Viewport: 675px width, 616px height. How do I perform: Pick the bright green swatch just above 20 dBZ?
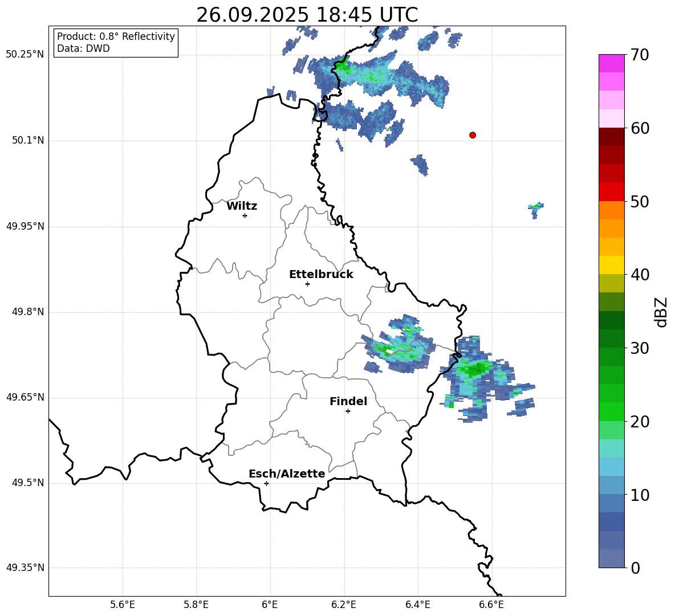(x=612, y=411)
